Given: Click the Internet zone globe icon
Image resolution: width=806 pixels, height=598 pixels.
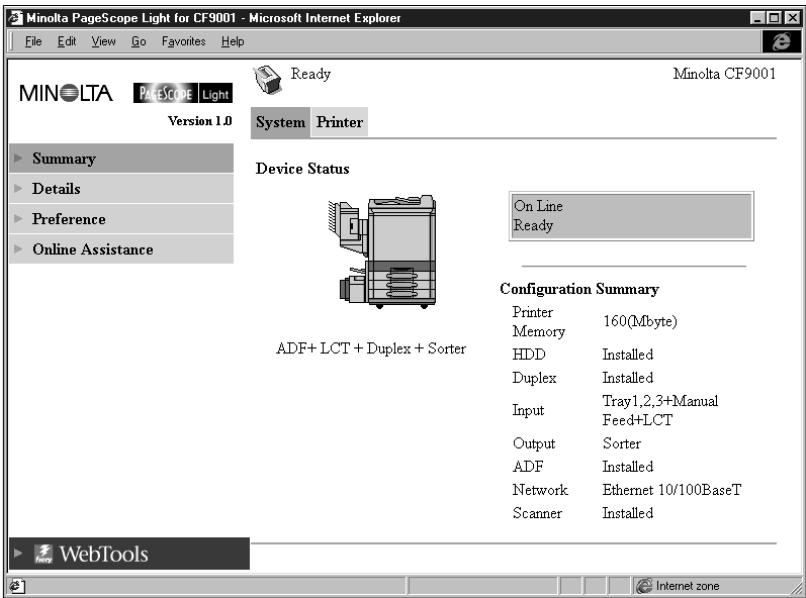Looking at the screenshot, I should click(x=644, y=586).
